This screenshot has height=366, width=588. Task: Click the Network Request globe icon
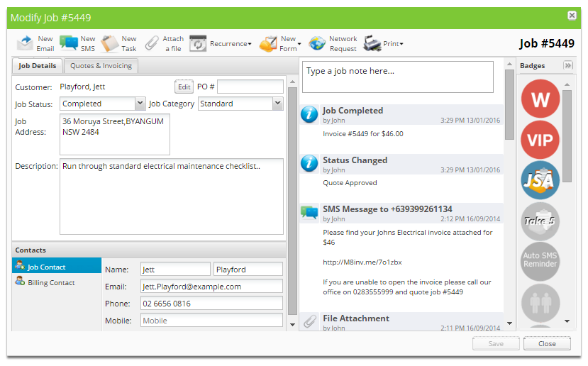[317, 43]
